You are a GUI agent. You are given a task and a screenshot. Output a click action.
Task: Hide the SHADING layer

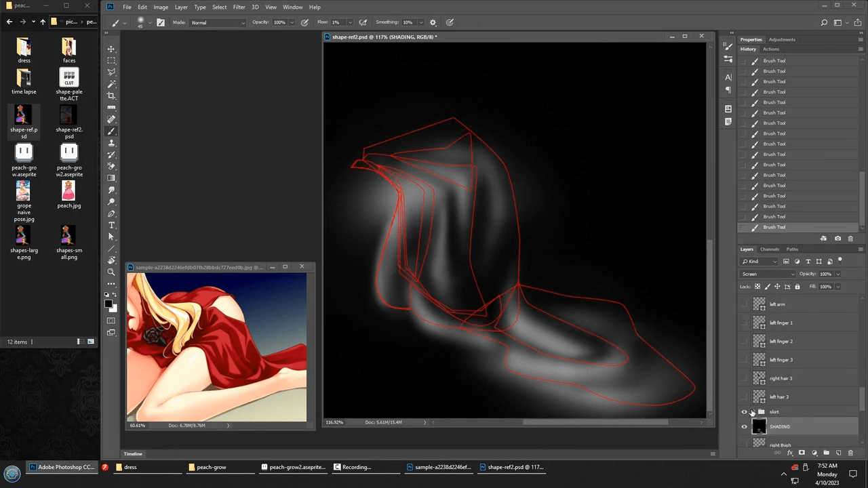[744, 427]
